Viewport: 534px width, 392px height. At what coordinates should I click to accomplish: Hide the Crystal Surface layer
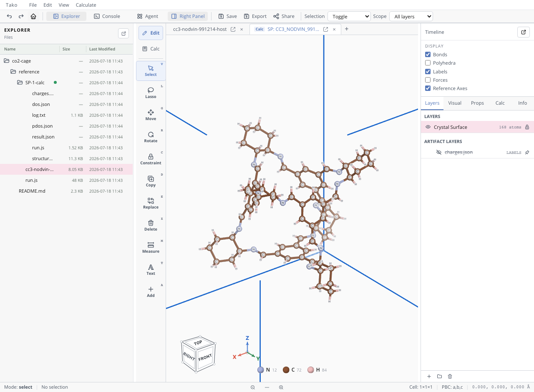[428, 127]
